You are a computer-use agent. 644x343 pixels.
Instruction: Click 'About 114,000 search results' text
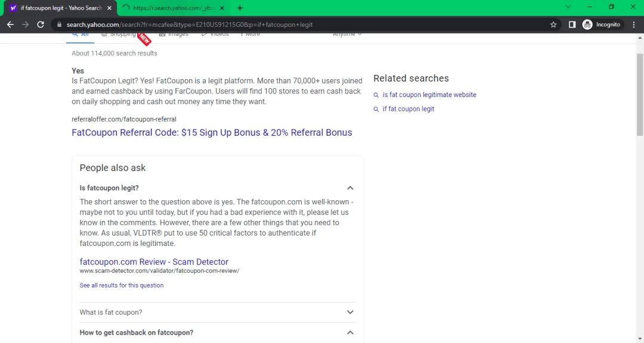114,54
